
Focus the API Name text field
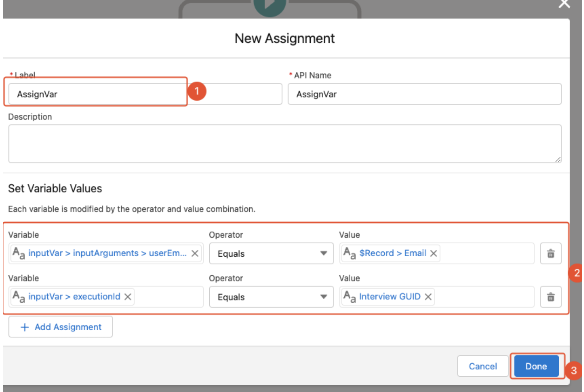pos(424,94)
